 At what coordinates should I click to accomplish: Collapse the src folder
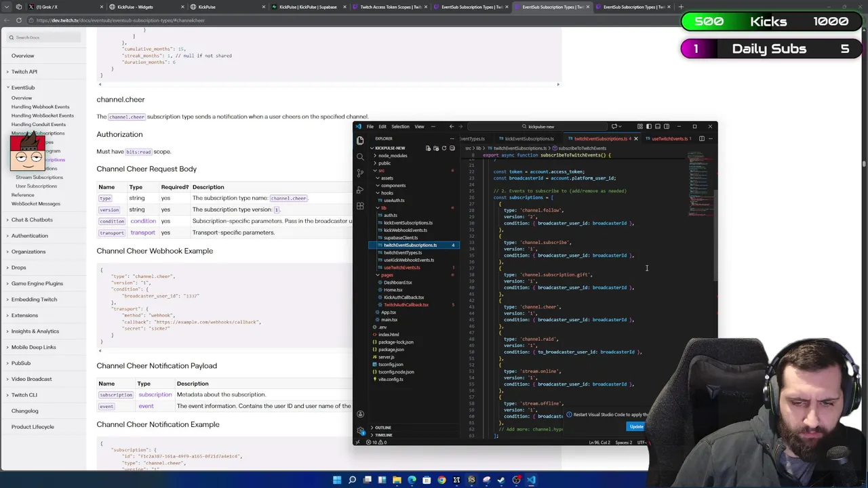(x=382, y=171)
